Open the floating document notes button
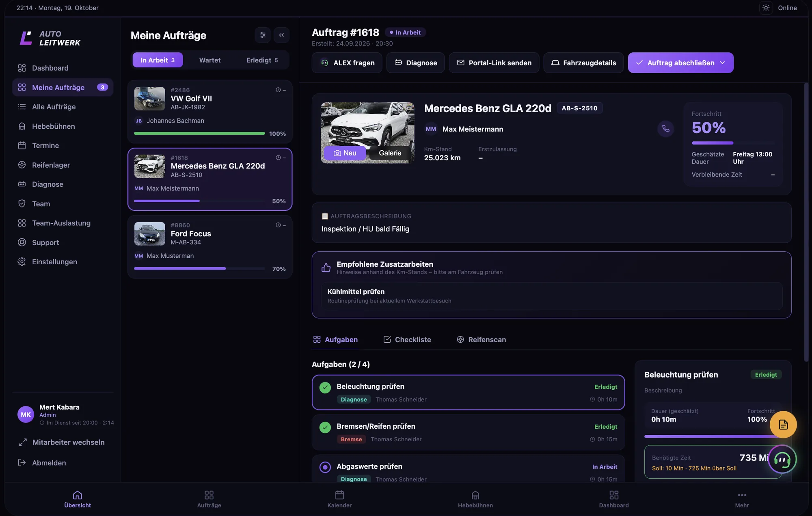Viewport: 812px width, 516px height. click(x=783, y=425)
